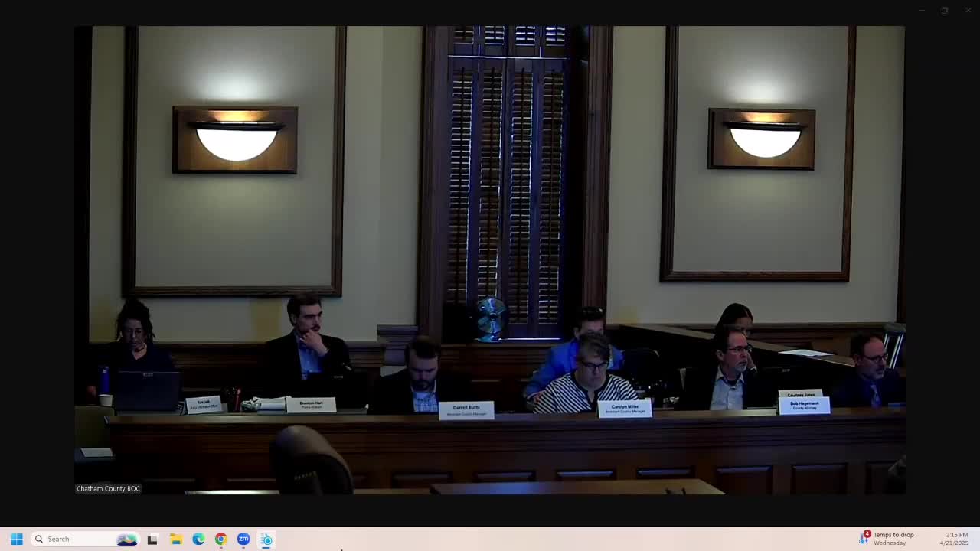Click the Darrell Butts nameplate in video
Viewport: 980px width, 551px height.
[x=465, y=410]
